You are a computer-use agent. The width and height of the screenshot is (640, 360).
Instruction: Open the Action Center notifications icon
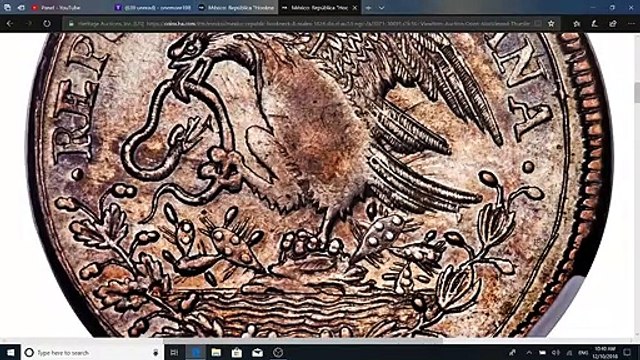click(628, 352)
